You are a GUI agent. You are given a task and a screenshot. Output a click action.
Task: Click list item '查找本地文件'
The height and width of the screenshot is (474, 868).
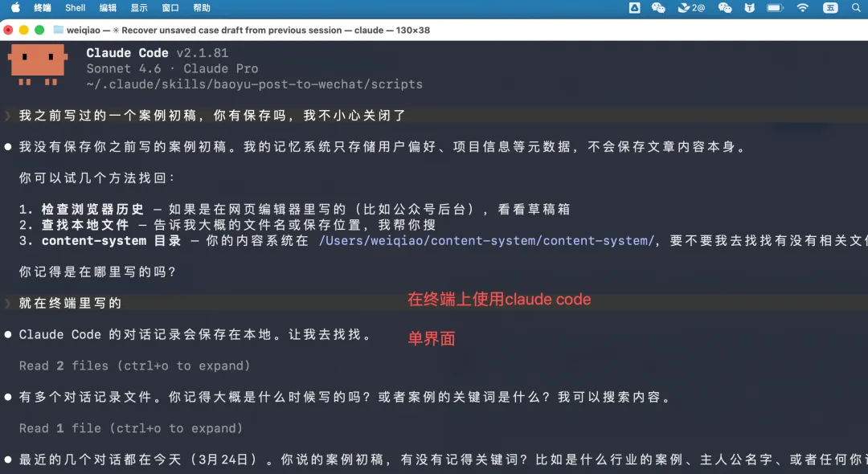(84, 225)
